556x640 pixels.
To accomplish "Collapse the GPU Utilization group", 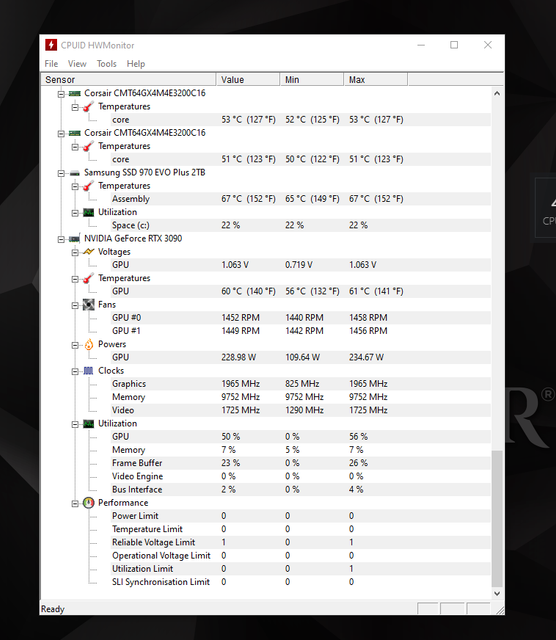I will point(75,424).
